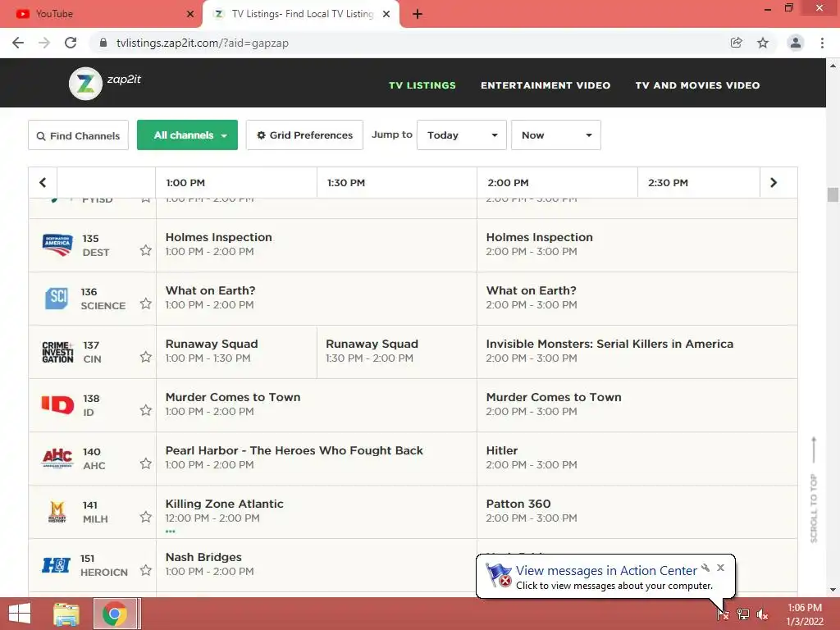Click Find Channels button
The width and height of the screenshot is (840, 630).
pos(78,135)
